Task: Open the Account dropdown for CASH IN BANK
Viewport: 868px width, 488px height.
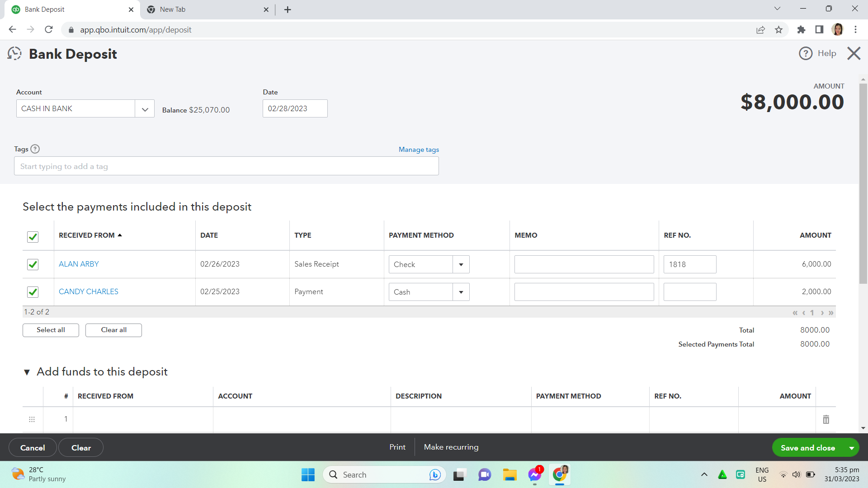Action: [145, 109]
